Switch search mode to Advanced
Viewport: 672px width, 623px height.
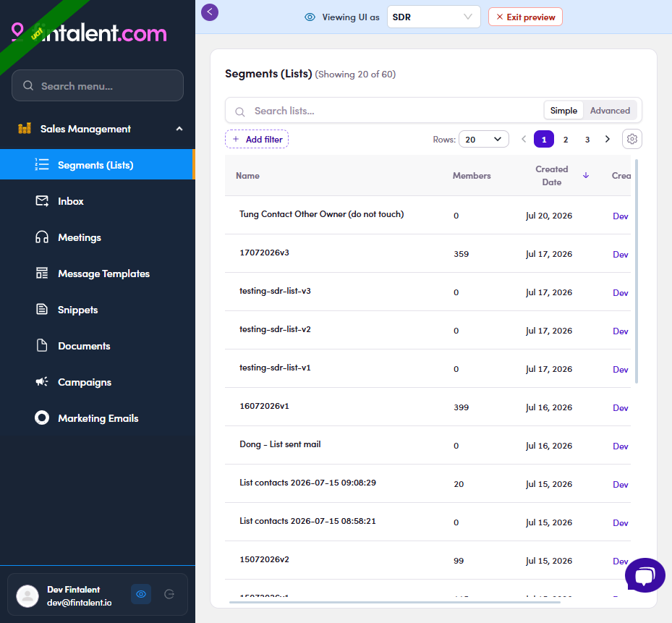(610, 111)
